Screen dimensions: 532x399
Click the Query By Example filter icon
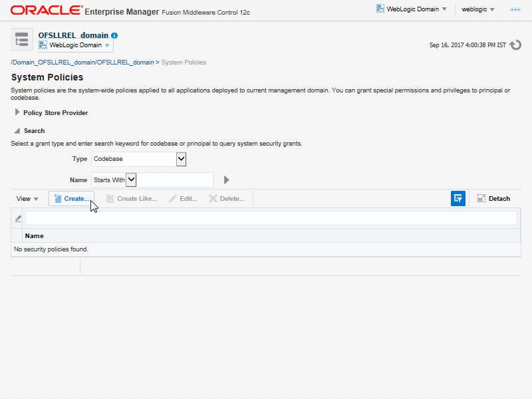[458, 198]
